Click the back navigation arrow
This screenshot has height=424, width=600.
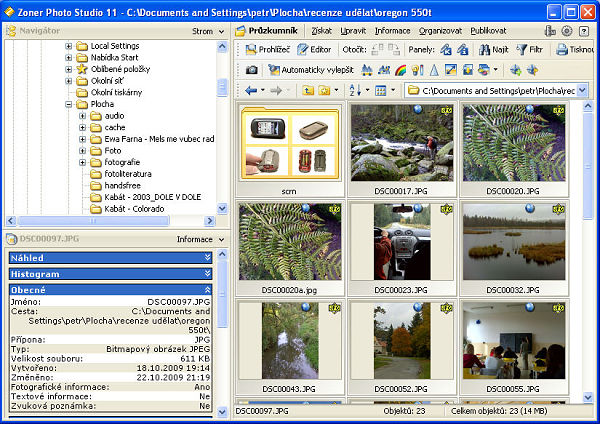[x=250, y=91]
